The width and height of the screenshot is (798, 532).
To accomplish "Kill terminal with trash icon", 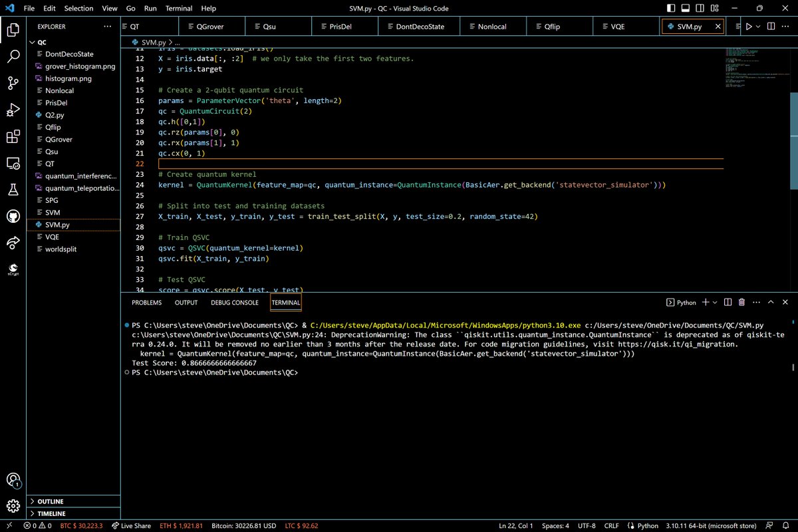I will pos(741,303).
